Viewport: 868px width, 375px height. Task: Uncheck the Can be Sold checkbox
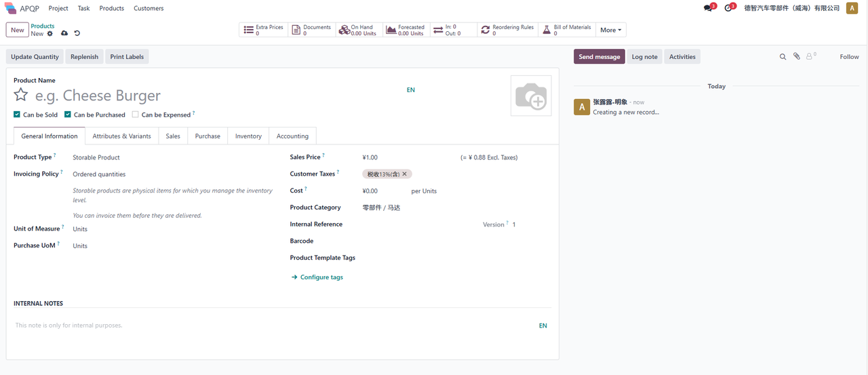[17, 115]
